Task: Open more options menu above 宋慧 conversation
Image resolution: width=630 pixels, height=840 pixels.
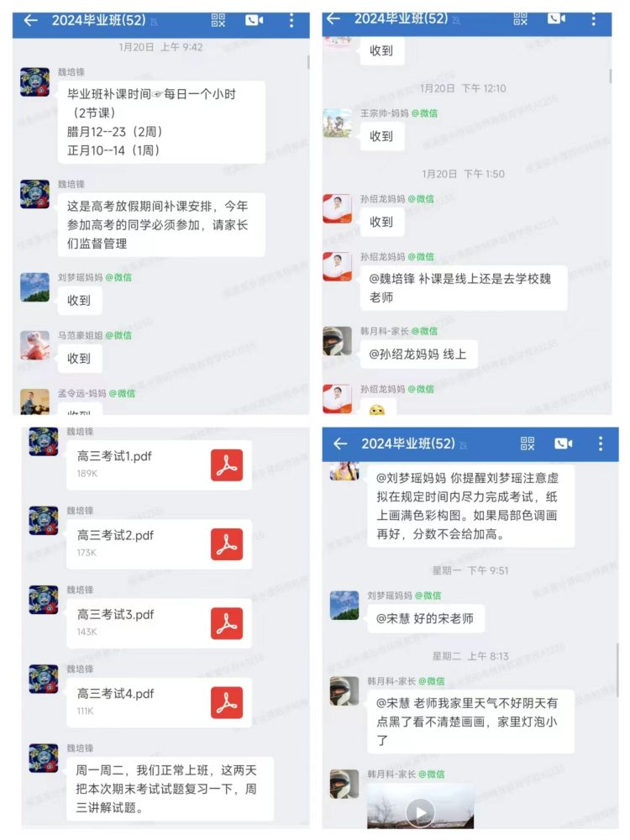Action: pos(601,444)
